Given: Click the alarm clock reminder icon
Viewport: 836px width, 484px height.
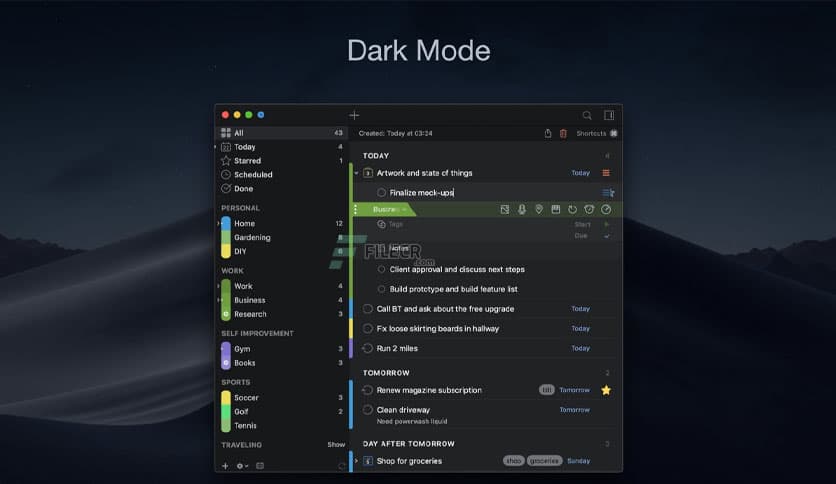Looking at the screenshot, I should coord(589,209).
